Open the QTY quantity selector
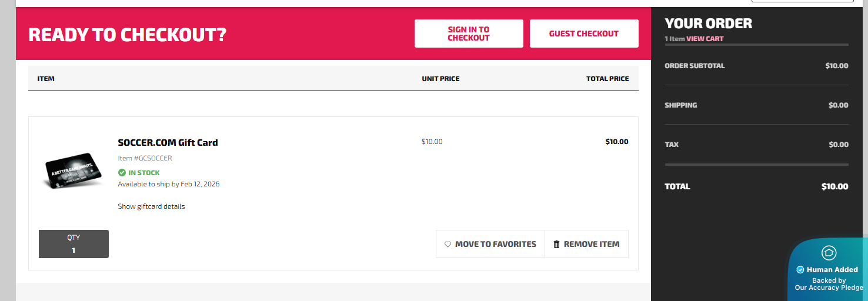868x301 pixels. click(x=74, y=244)
